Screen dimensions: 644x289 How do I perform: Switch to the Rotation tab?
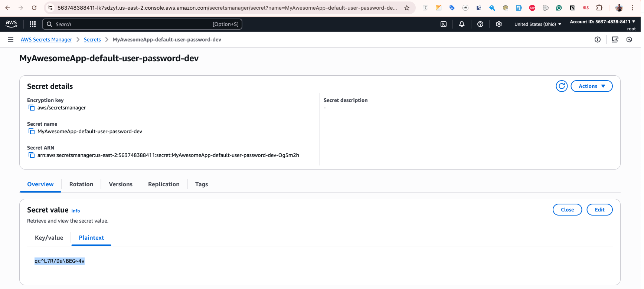(x=81, y=184)
